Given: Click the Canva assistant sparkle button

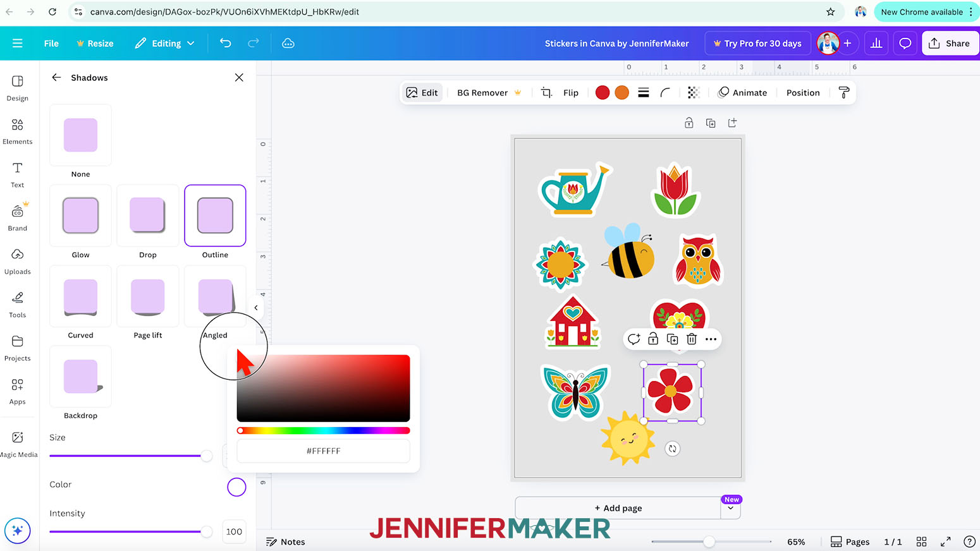Looking at the screenshot, I should (18, 531).
